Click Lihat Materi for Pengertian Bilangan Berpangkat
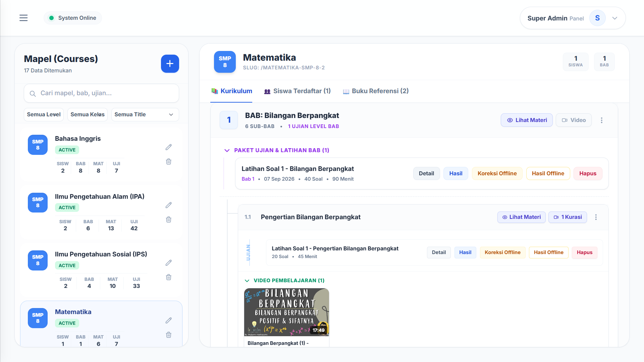 click(522, 217)
